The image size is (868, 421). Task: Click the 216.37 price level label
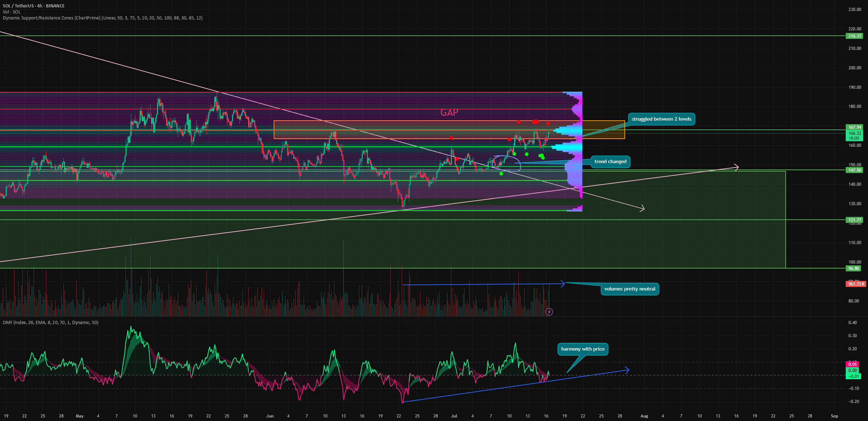[854, 36]
